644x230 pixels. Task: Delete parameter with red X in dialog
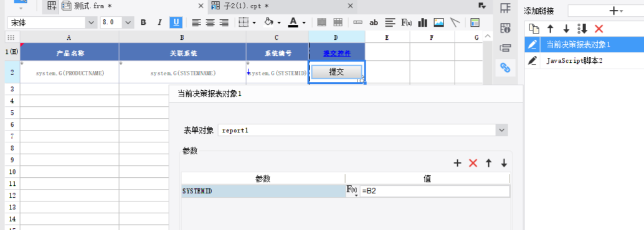tap(473, 163)
